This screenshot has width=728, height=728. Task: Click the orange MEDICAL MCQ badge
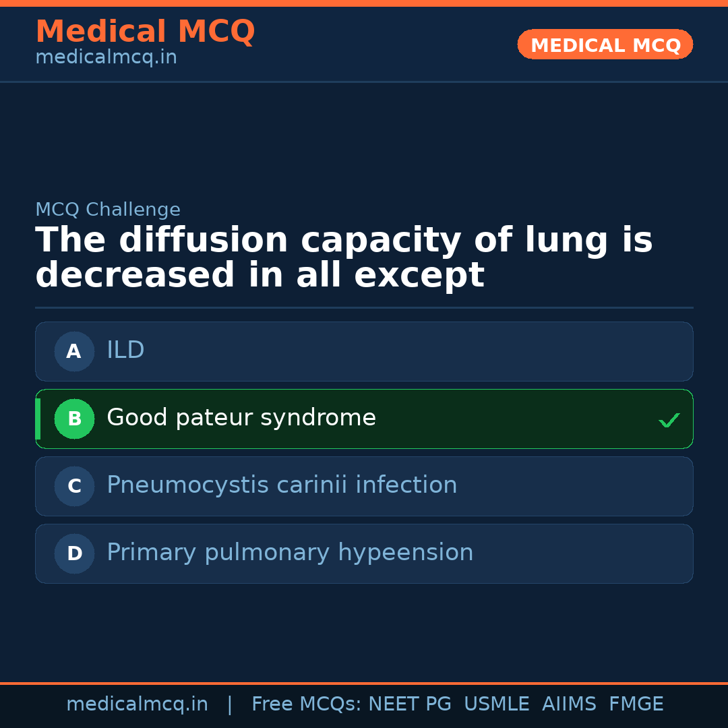click(605, 44)
